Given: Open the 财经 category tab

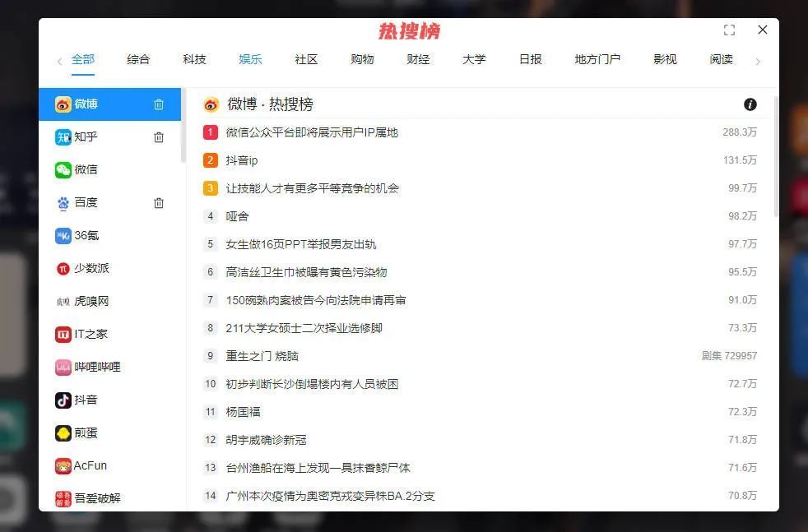Looking at the screenshot, I should (x=418, y=59).
